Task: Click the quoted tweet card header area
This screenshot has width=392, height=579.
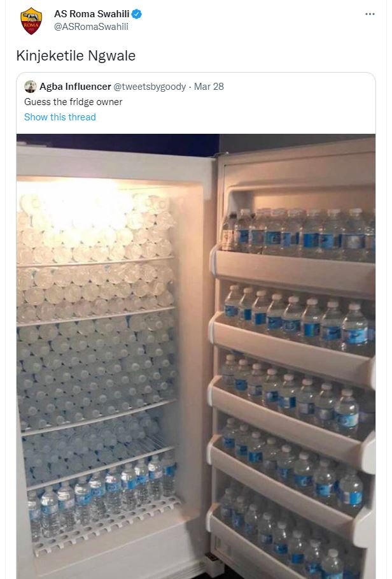Action: pos(196,101)
